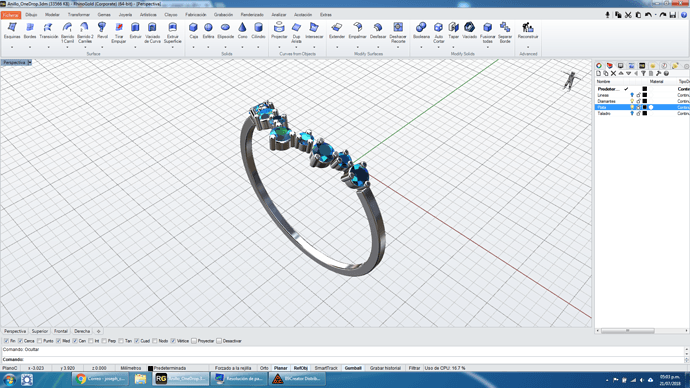Select the Auto Cortar tool
690x388 pixels.
coord(438,33)
